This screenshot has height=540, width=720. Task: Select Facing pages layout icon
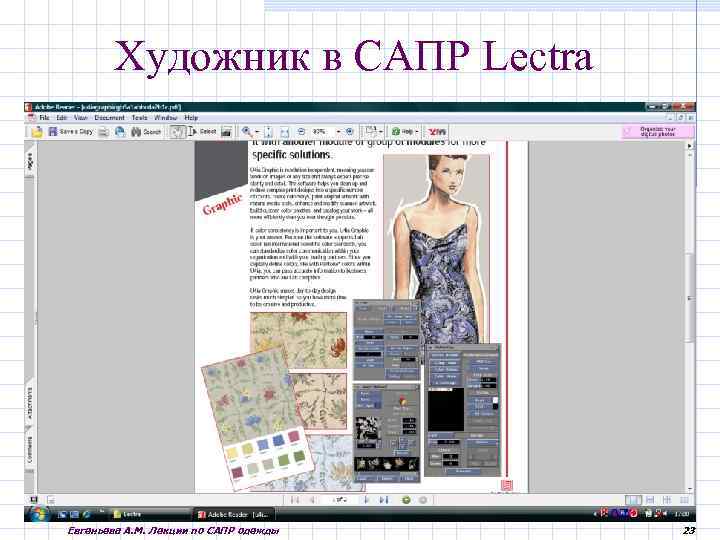[684, 500]
